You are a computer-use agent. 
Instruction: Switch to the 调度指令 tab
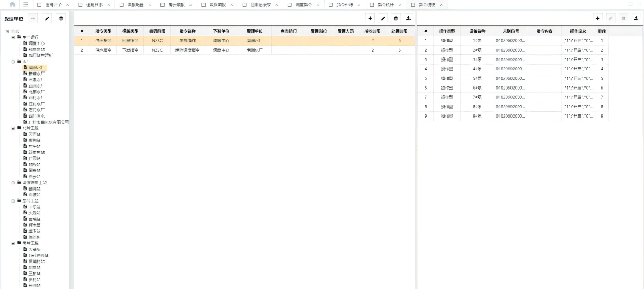[x=303, y=5]
